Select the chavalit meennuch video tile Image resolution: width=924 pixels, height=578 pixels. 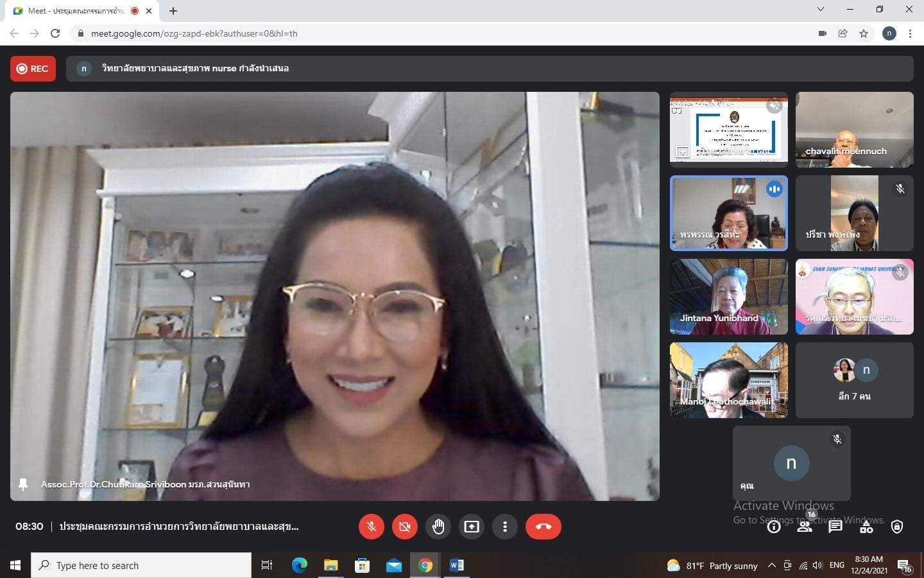854,130
